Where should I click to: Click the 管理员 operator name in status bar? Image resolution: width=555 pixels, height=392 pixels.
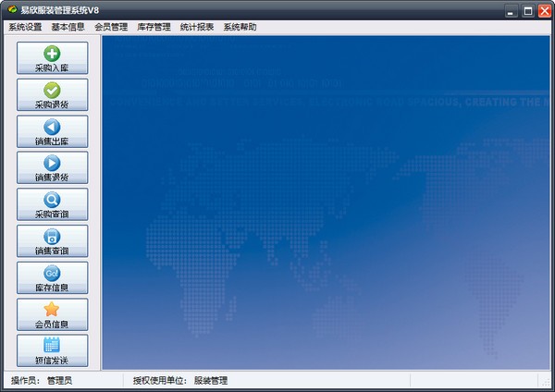[x=59, y=381]
